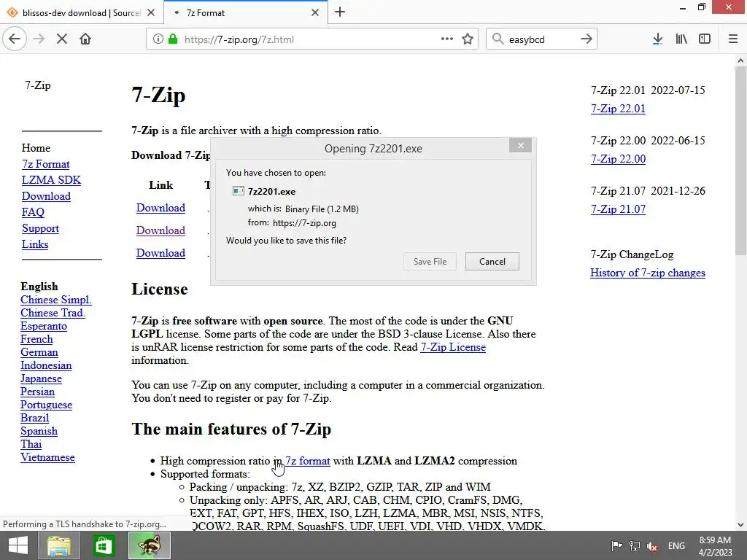Switch language to French
The width and height of the screenshot is (747, 560).
pos(36,339)
